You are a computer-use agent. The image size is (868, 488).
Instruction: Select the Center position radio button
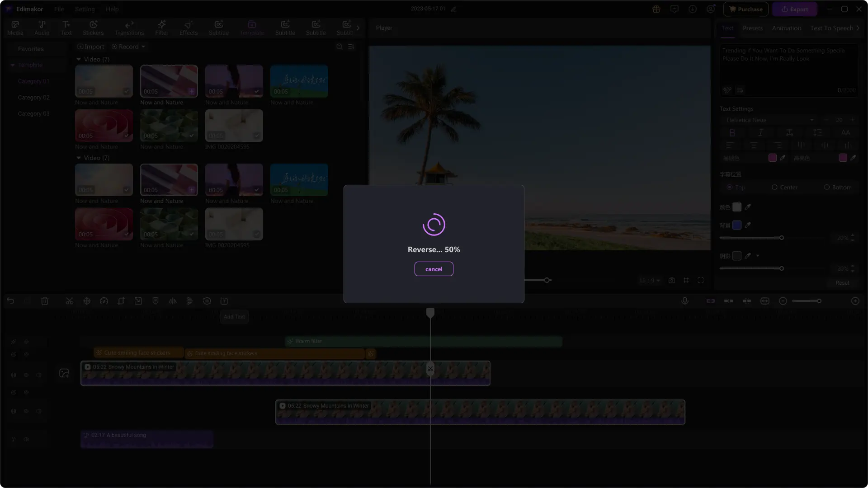pyautogui.click(x=775, y=187)
